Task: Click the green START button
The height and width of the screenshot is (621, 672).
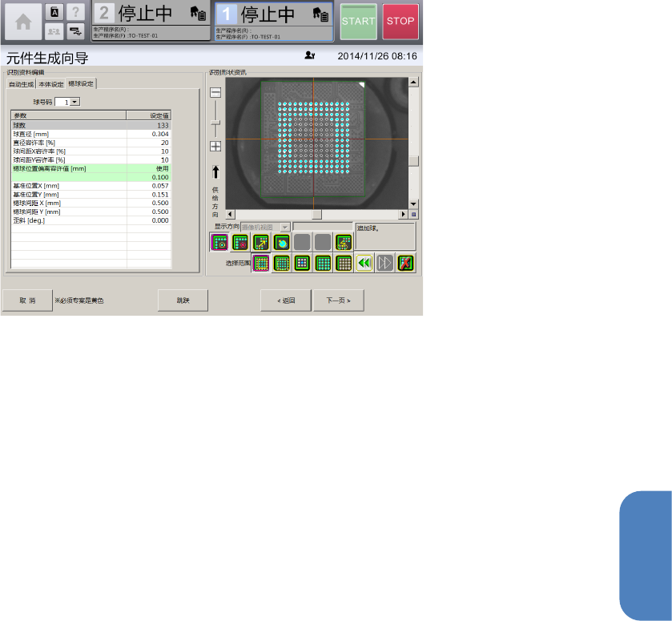Action: coord(358,22)
